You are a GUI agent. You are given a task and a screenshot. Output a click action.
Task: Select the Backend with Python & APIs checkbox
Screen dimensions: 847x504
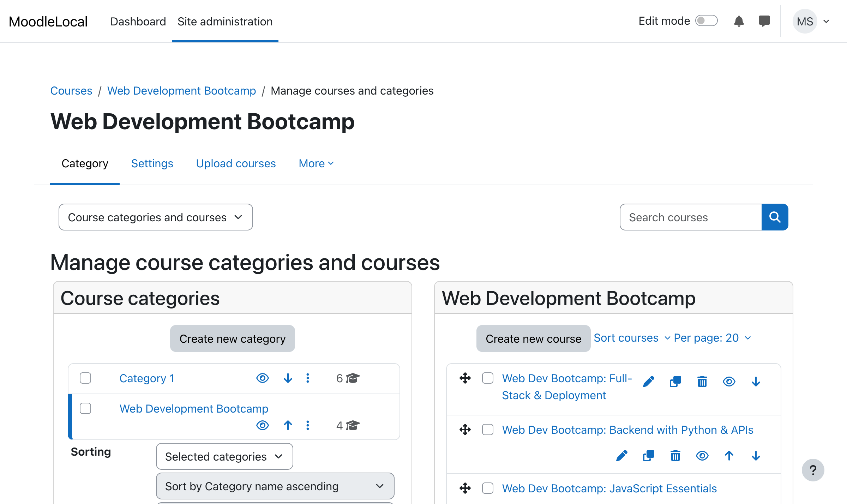coord(488,430)
